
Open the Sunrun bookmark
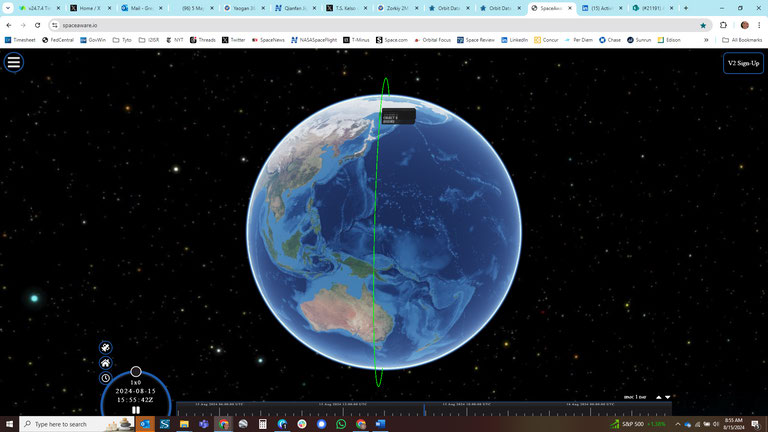point(639,40)
